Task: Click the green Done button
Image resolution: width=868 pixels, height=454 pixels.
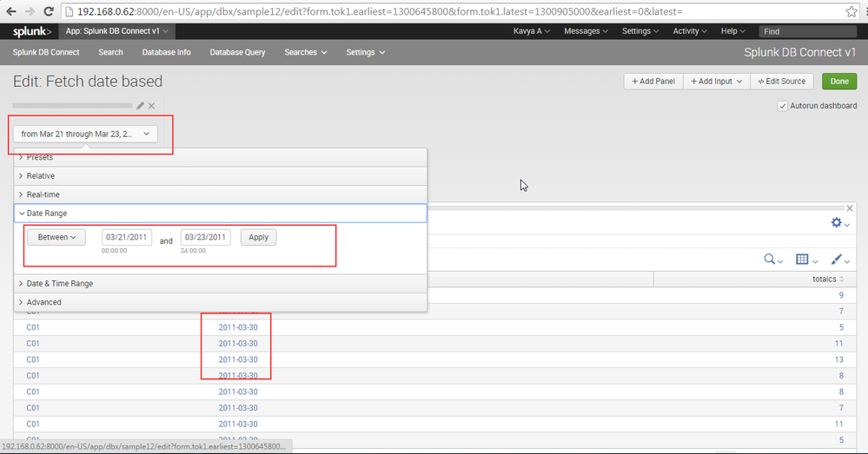Action: tap(838, 81)
